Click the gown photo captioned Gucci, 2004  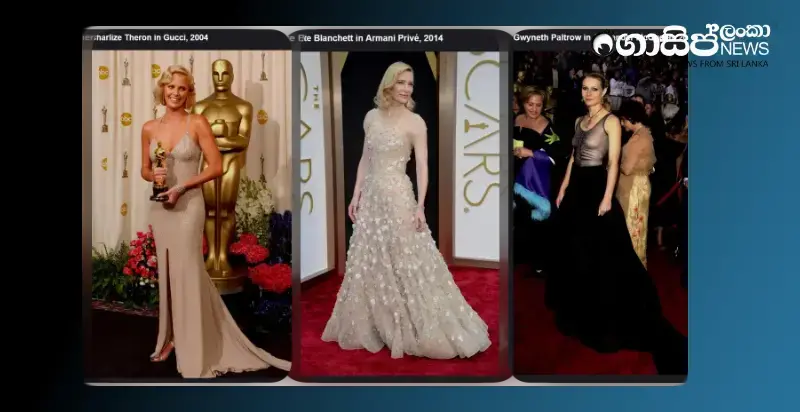(x=191, y=214)
